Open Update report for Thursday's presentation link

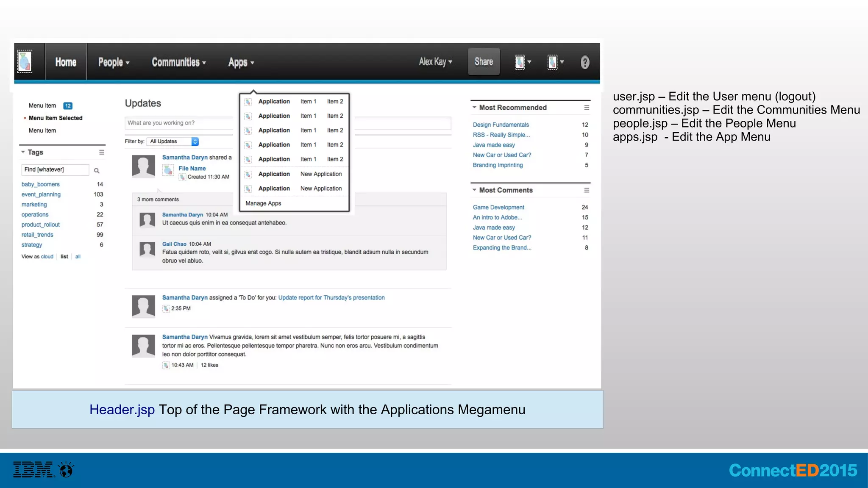pyautogui.click(x=331, y=298)
